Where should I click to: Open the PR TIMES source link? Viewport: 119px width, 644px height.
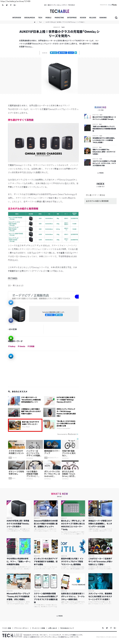click(x=12, y=278)
